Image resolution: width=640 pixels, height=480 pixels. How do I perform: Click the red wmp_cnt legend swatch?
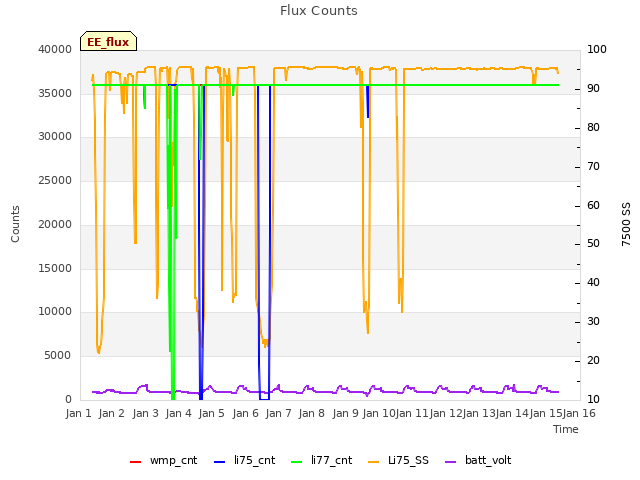pos(135,462)
